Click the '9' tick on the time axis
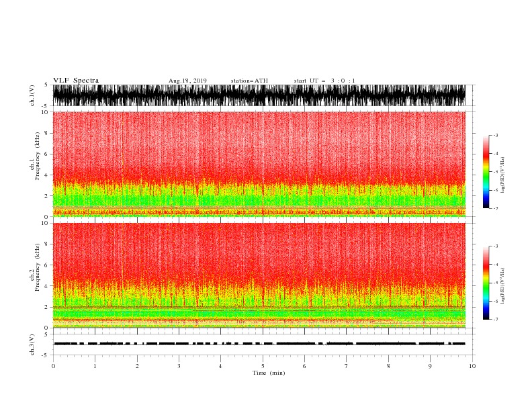This screenshot has width=532, height=411. pos(430,366)
